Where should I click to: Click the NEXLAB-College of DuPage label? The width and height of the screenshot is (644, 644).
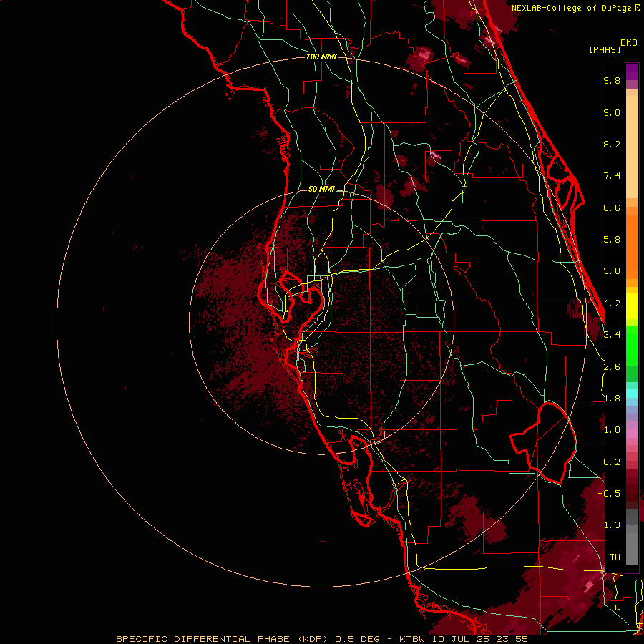point(572,8)
